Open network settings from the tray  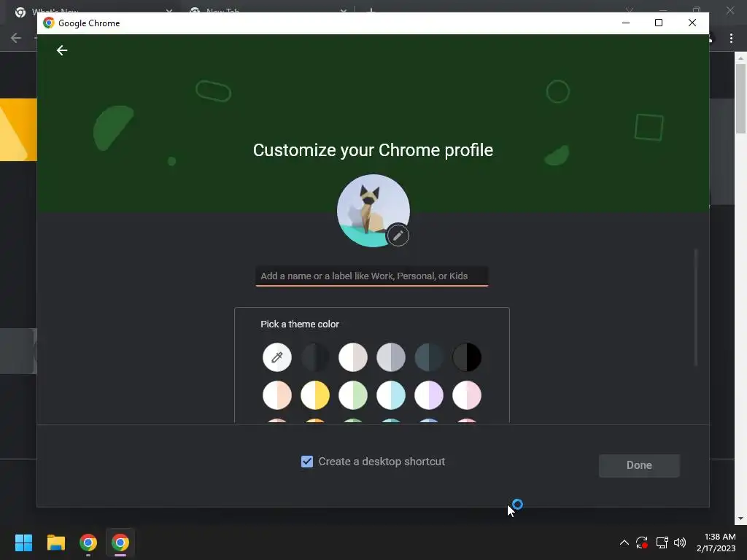tap(662, 542)
